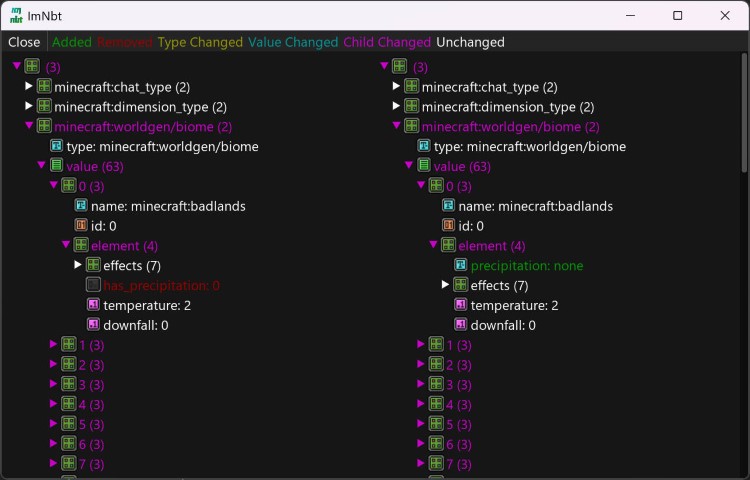The width and height of the screenshot is (750, 480).
Task: Click compound icon beside left element (4)
Action: [81, 245]
